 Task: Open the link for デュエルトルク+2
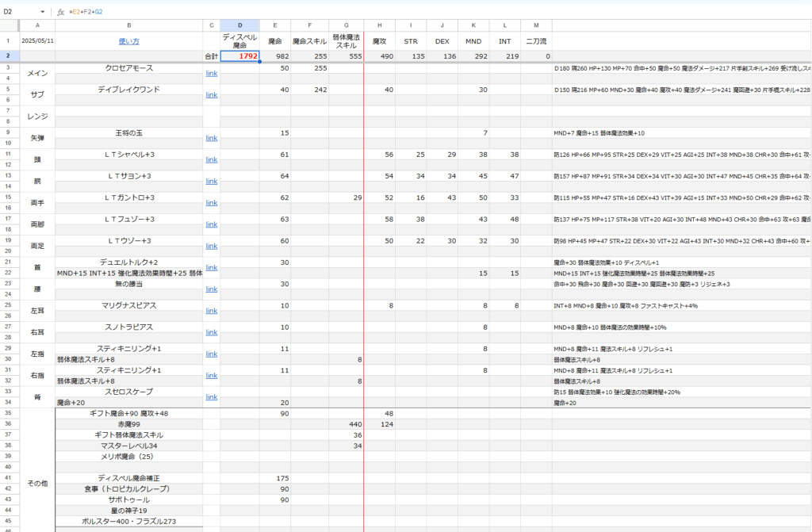(211, 268)
